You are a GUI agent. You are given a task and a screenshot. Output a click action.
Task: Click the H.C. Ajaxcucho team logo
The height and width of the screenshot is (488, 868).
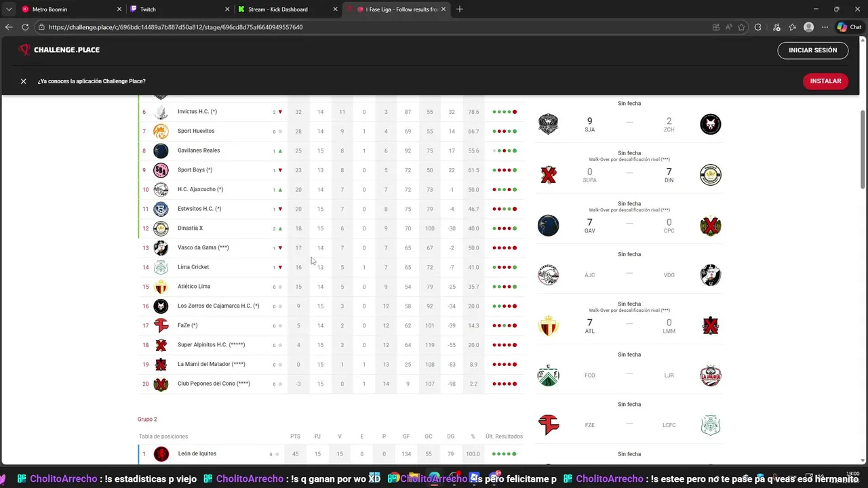coord(161,190)
